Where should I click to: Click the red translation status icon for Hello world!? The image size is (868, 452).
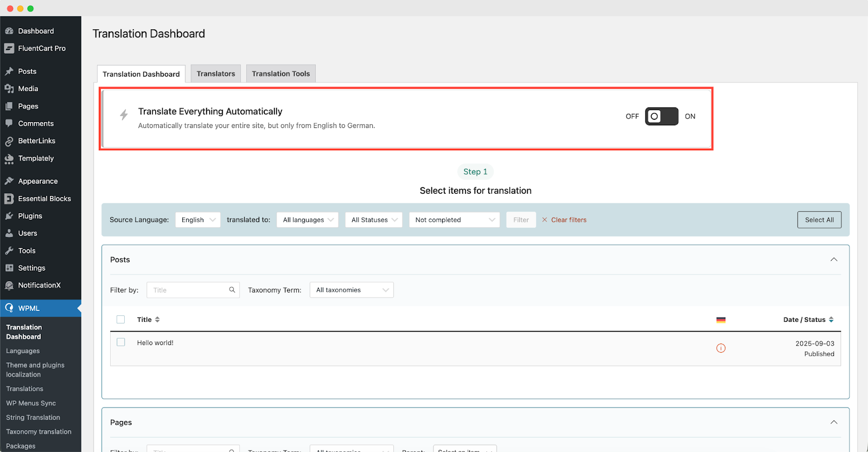[x=720, y=348]
